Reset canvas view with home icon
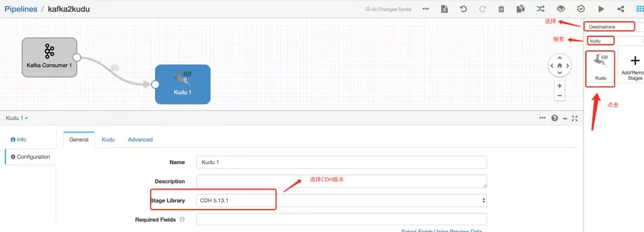Image resolution: width=644 pixels, height=232 pixels. [559, 65]
